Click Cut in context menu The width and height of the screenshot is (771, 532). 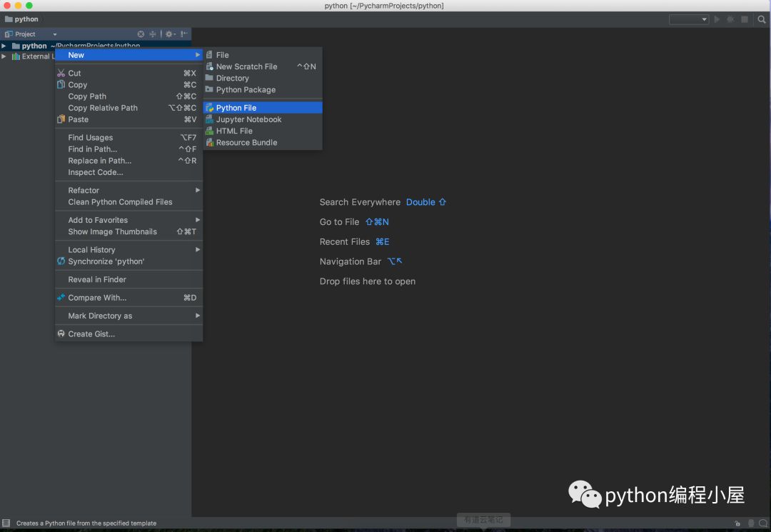[128, 74]
